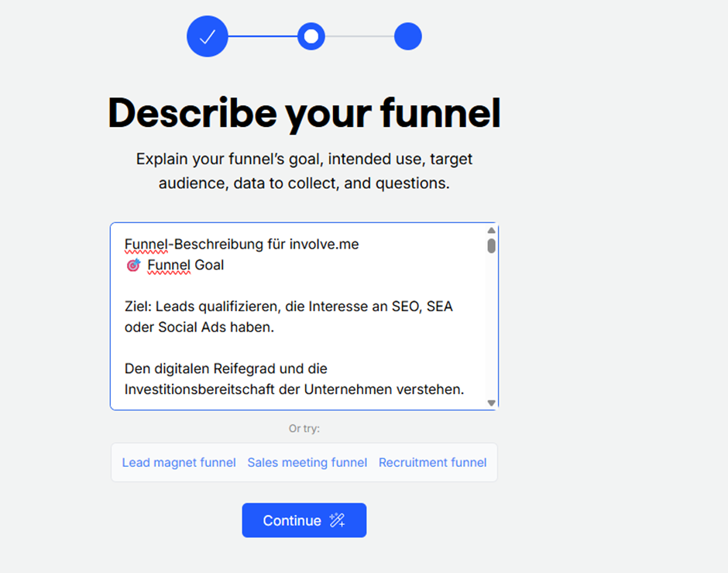Select the current second step indicator
Screen dimensions: 728x573
pos(311,36)
